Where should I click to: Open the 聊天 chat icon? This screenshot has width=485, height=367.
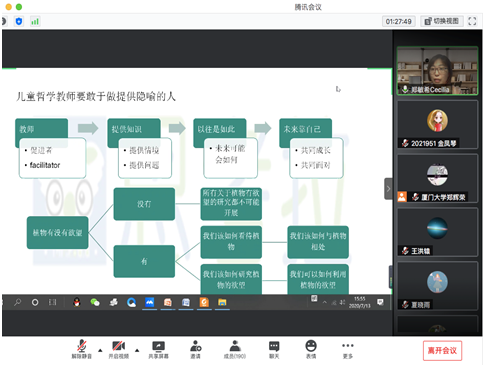tap(274, 349)
